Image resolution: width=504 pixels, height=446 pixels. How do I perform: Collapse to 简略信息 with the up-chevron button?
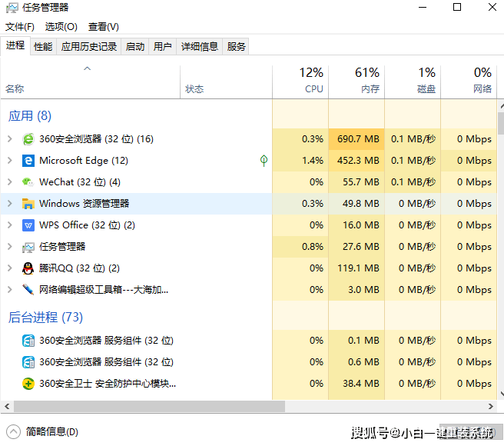(14, 432)
